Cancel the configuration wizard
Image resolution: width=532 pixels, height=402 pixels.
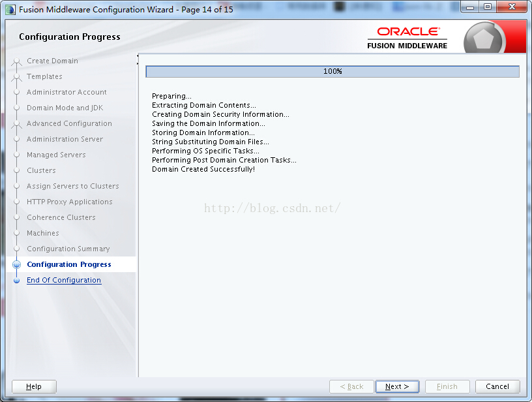pos(497,386)
